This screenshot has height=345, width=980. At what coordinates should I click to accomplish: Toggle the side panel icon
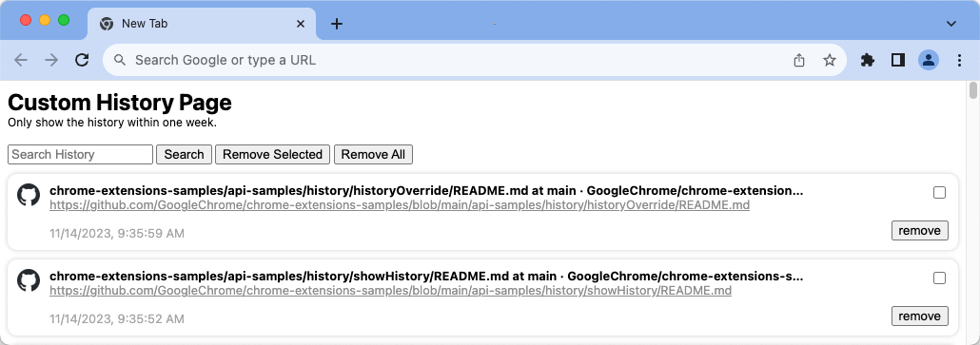point(898,60)
